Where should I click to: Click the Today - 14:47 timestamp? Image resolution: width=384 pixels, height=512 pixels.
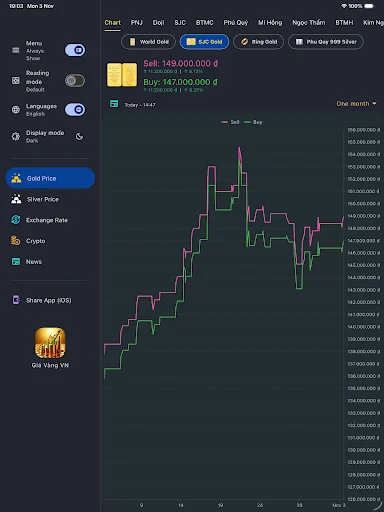click(x=140, y=105)
